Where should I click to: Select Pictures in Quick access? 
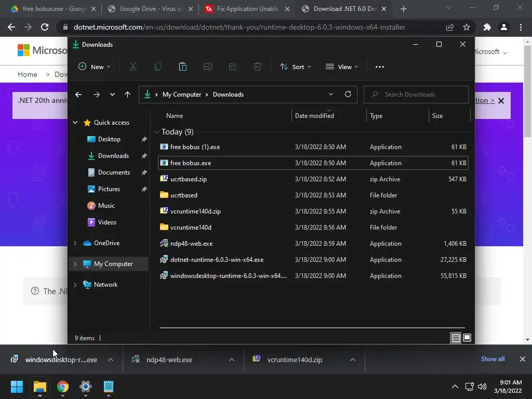pos(109,189)
